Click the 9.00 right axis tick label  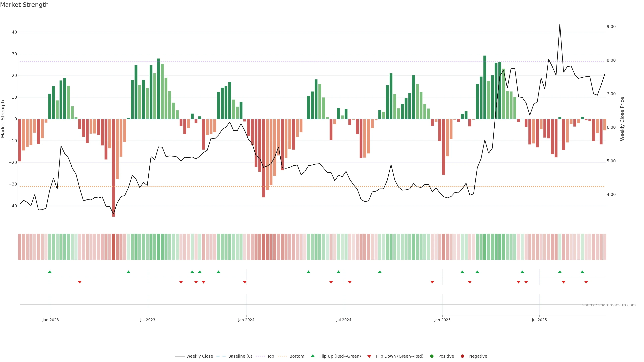[611, 27]
